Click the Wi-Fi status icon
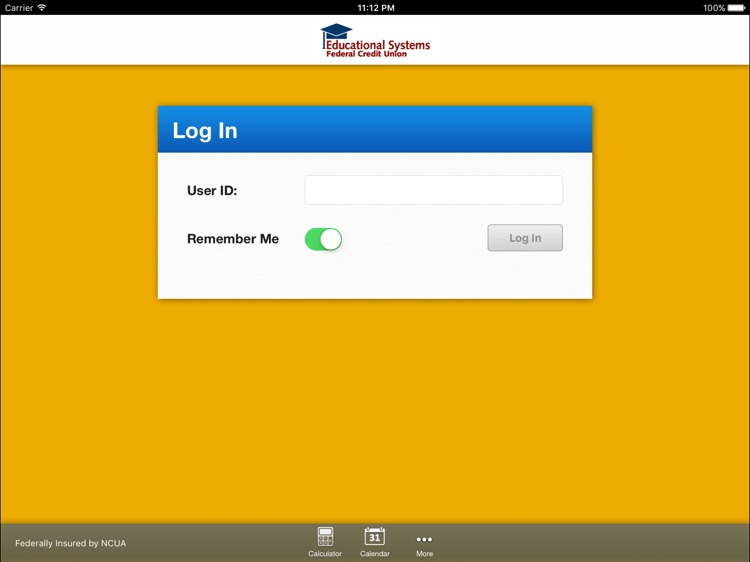Screen dimensions: 750x562 42,7
